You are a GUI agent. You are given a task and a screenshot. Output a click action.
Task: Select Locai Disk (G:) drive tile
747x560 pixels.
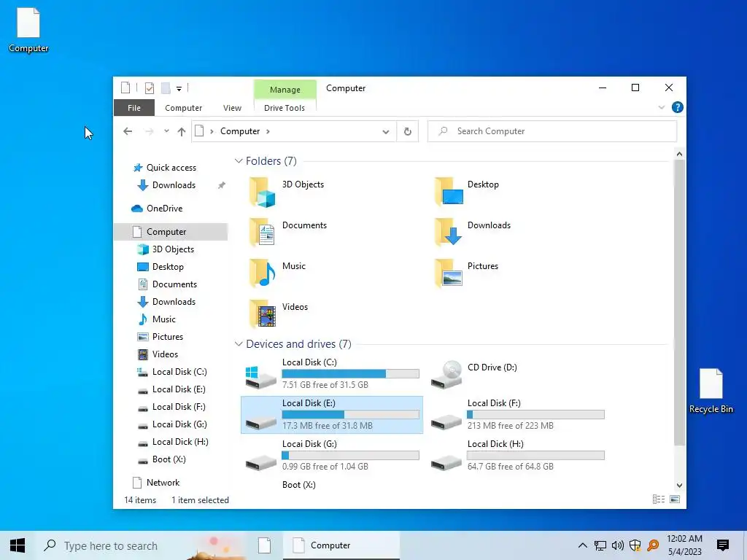pos(332,456)
